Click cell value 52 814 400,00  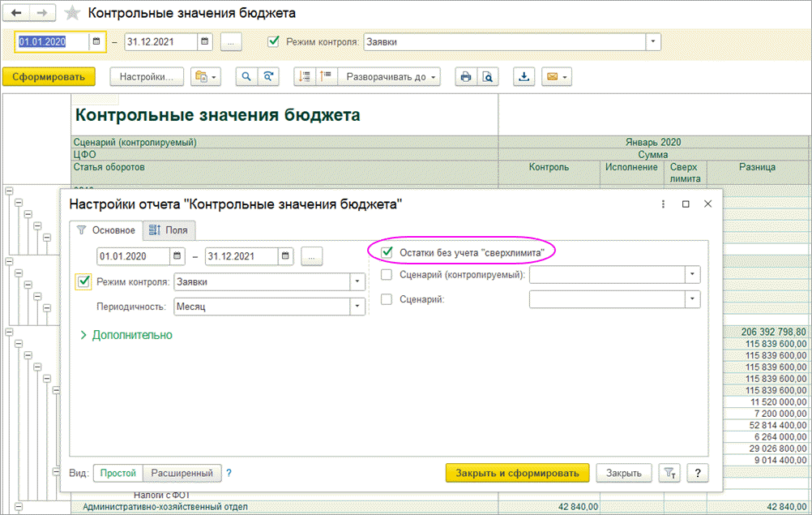pos(778,425)
